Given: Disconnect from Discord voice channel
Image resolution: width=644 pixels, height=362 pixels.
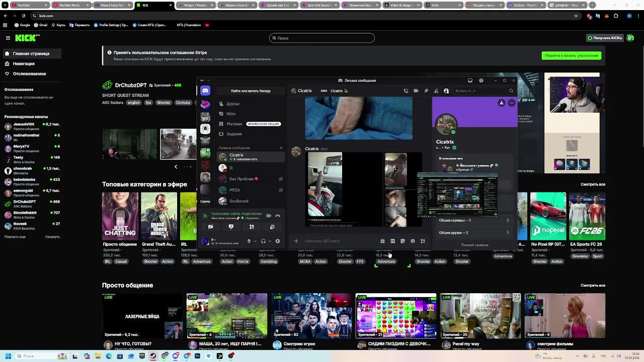Looking at the screenshot, I should click(x=277, y=216).
